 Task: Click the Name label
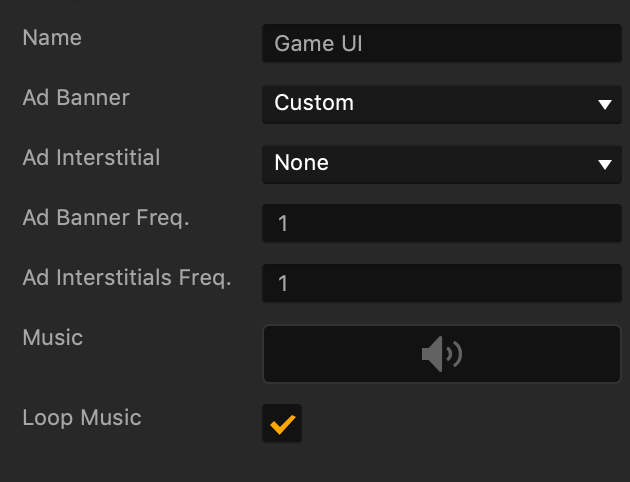point(52,38)
